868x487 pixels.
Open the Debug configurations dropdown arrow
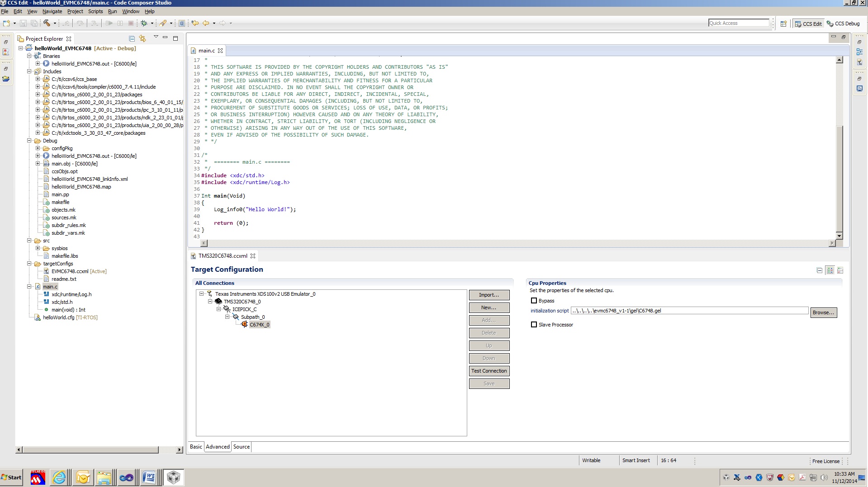[152, 24]
